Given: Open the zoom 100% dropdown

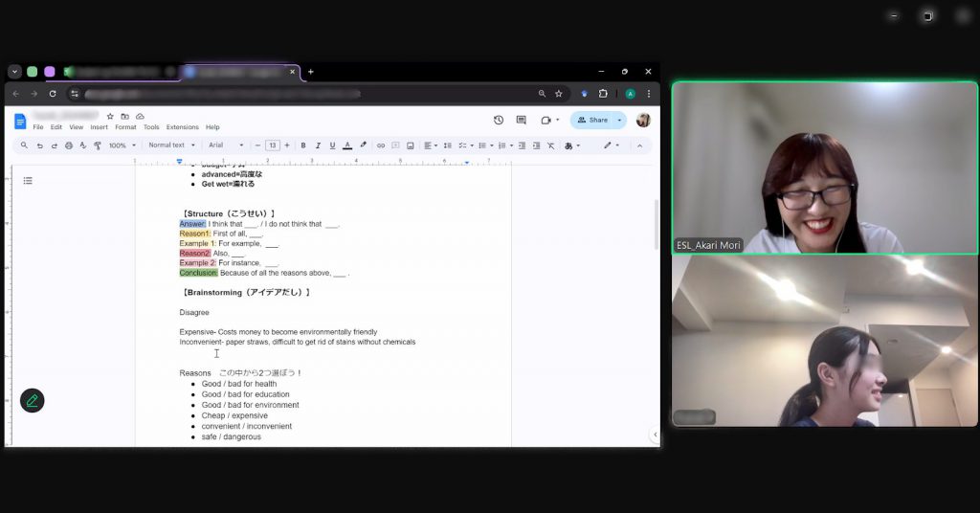Looking at the screenshot, I should pyautogui.click(x=121, y=145).
